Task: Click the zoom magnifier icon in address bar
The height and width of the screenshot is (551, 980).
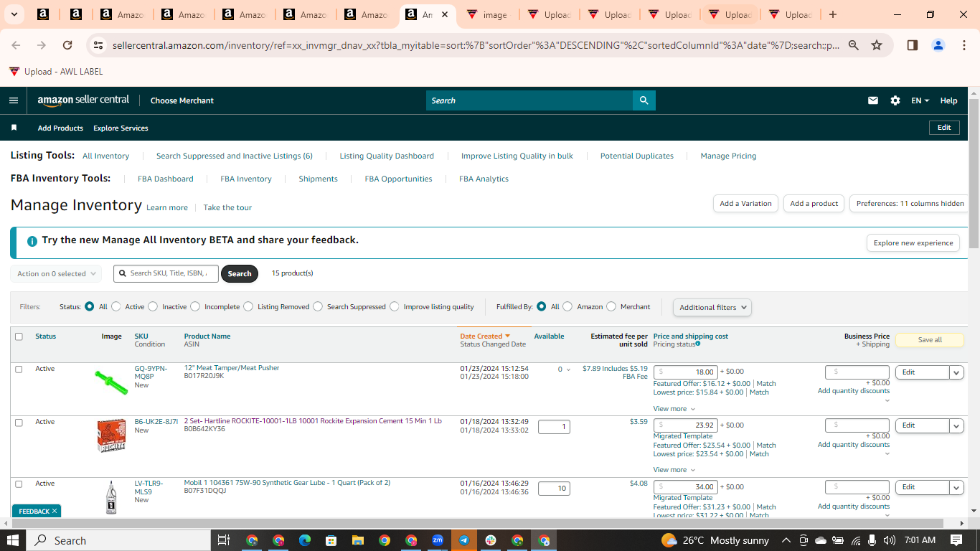Action: point(854,45)
